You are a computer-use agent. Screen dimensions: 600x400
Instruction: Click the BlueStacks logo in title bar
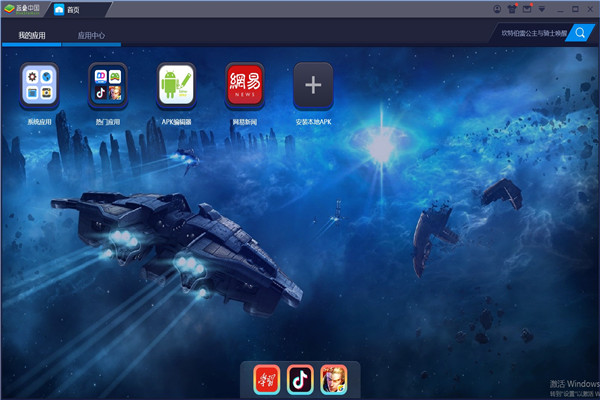(22, 9)
